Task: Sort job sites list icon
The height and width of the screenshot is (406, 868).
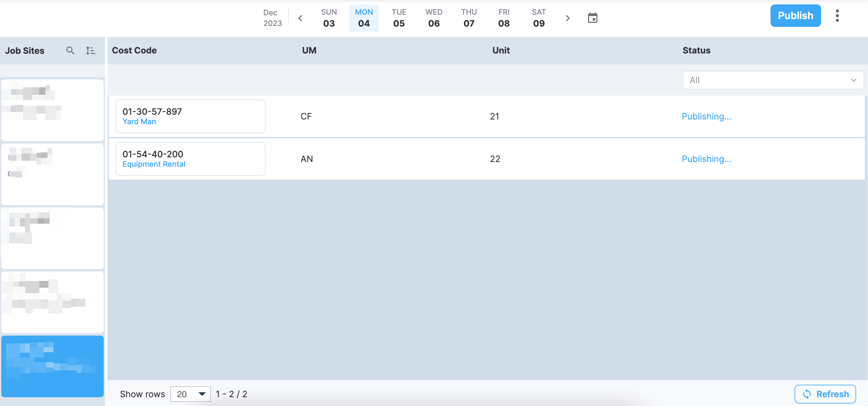Action: [x=90, y=51]
